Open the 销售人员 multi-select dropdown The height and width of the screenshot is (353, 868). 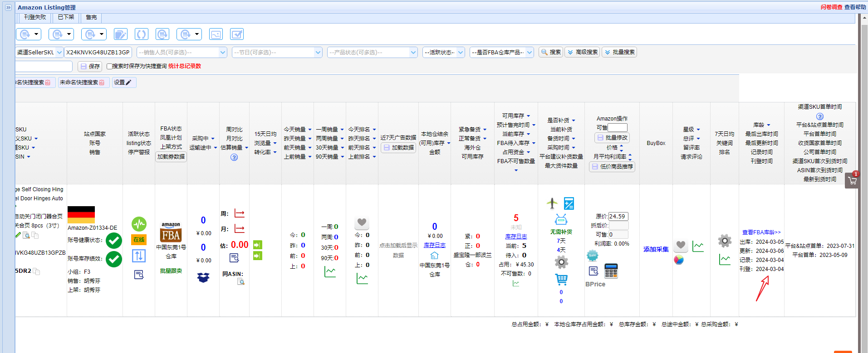click(x=182, y=53)
